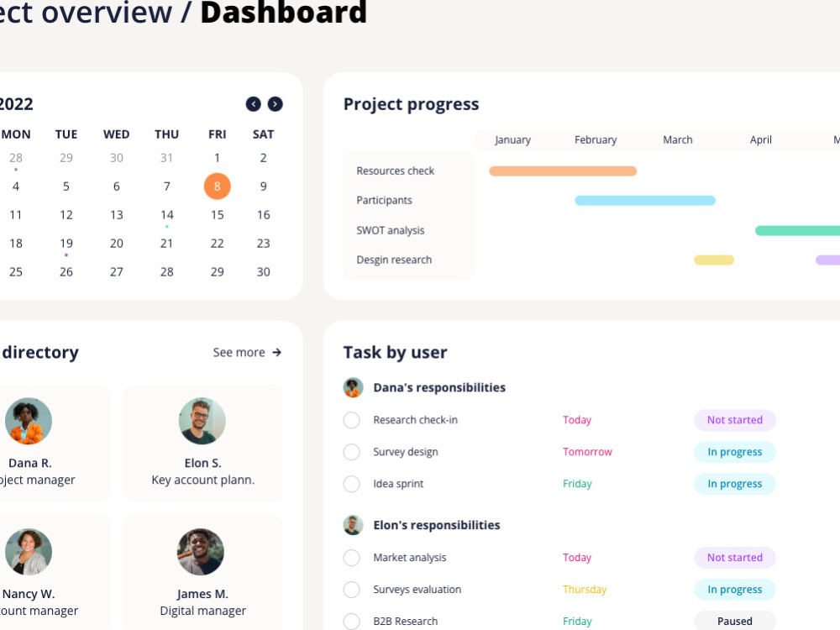Click FRI weekday header in calendar
Screen dimensions: 840x630
(217, 134)
